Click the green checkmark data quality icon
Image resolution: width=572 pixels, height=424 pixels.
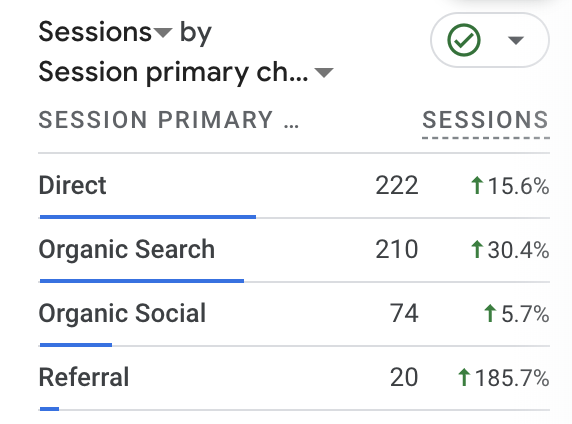(464, 40)
